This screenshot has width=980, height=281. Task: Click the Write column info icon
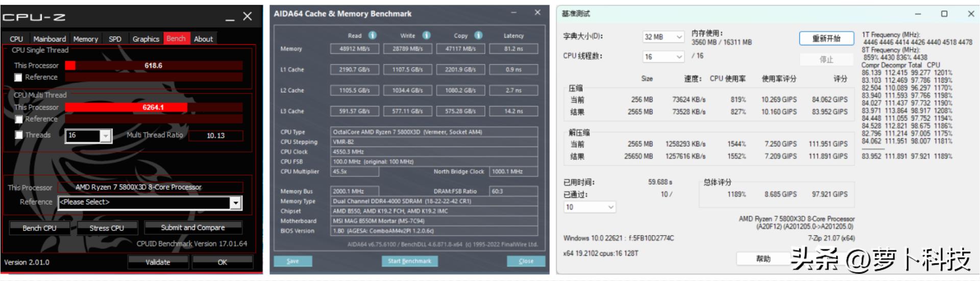click(x=426, y=35)
